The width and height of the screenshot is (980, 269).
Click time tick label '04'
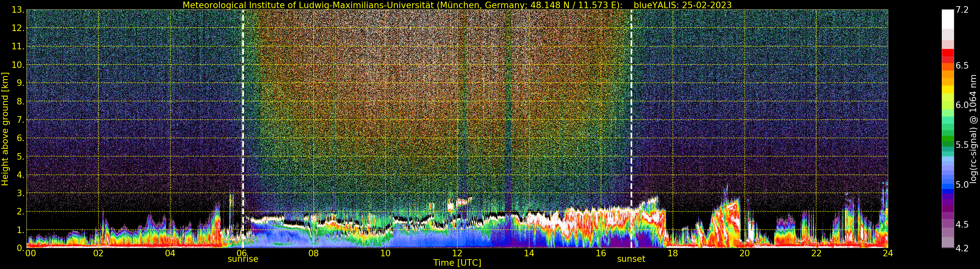click(x=170, y=253)
